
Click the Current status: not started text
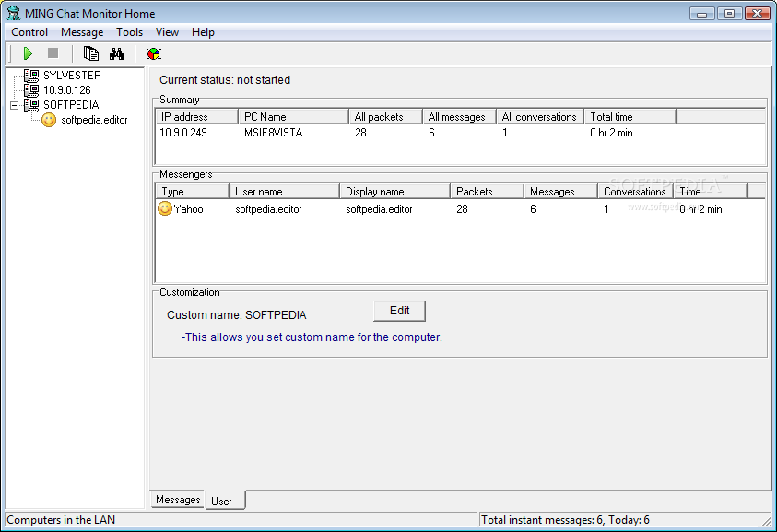point(225,80)
